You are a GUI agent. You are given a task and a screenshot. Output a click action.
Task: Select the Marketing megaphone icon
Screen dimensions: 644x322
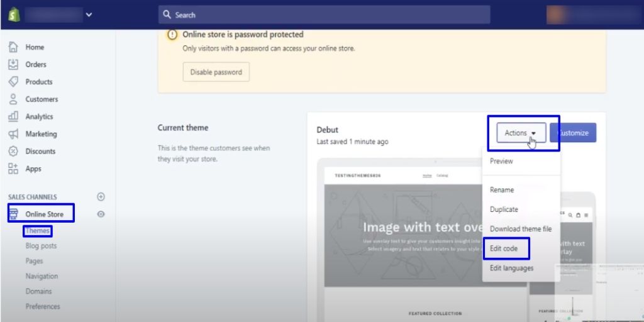coord(13,134)
